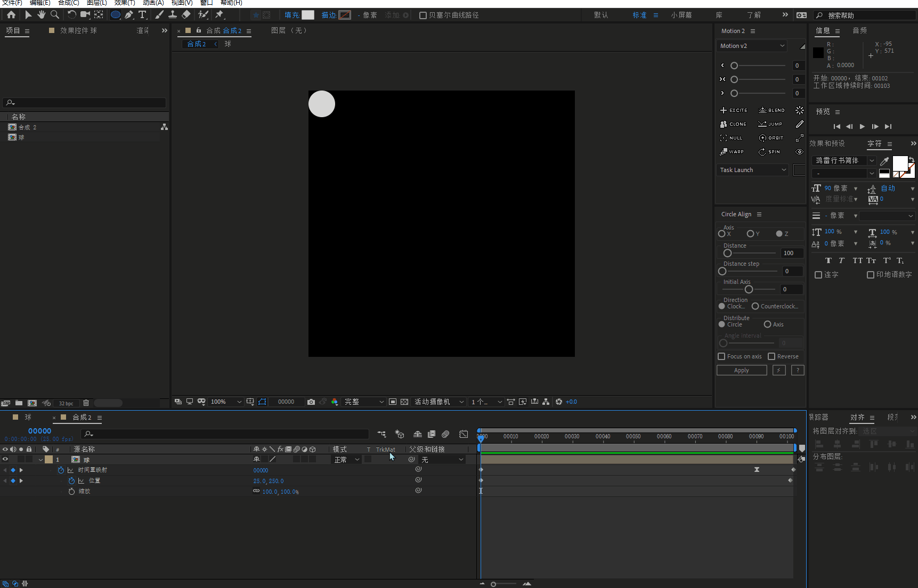
Task: Check Focus on axis option
Action: point(721,356)
